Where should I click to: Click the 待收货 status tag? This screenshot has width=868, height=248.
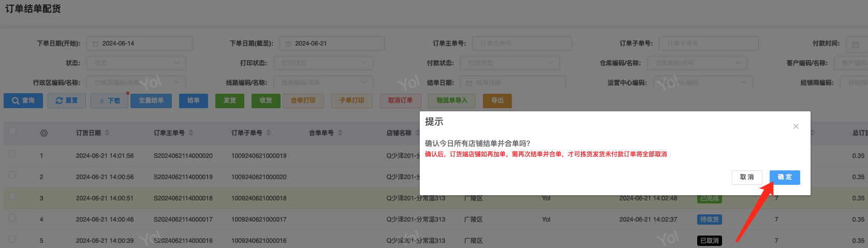(x=710, y=220)
